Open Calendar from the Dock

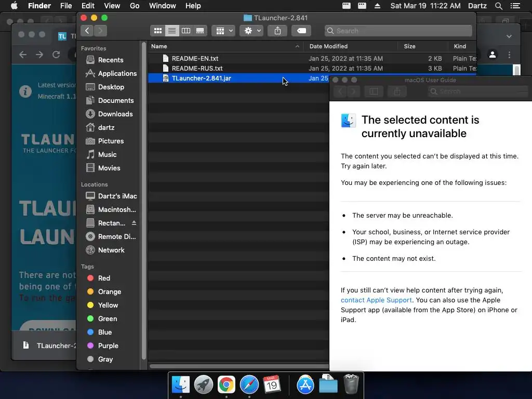271,385
